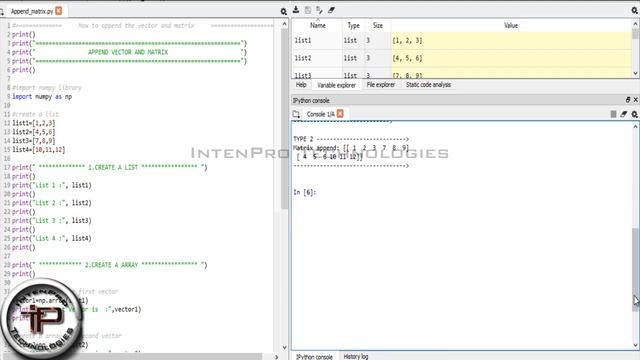Click the import data icon in Variable explorer
The height and width of the screenshot is (360, 640).
296,10
